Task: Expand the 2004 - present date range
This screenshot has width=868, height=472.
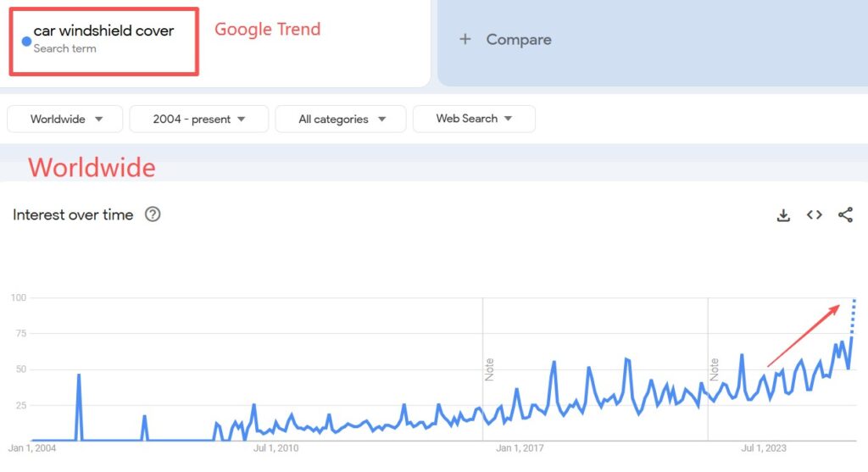Action: point(199,119)
